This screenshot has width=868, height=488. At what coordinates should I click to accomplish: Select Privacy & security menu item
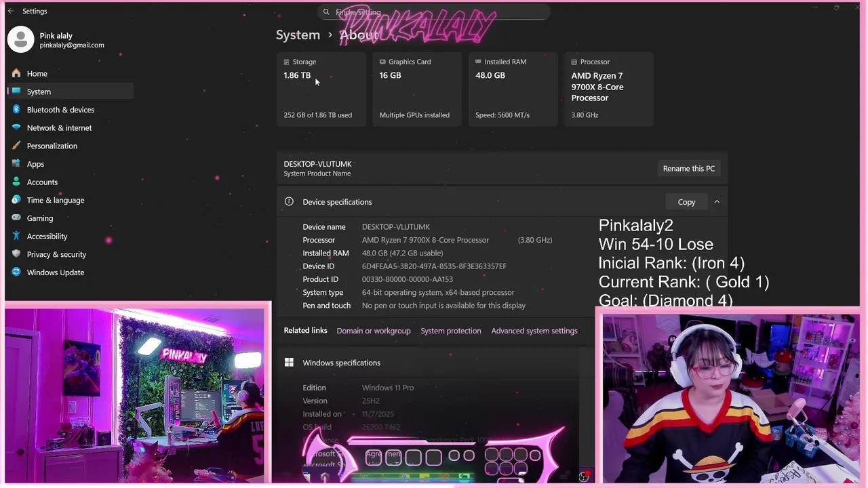70,254
